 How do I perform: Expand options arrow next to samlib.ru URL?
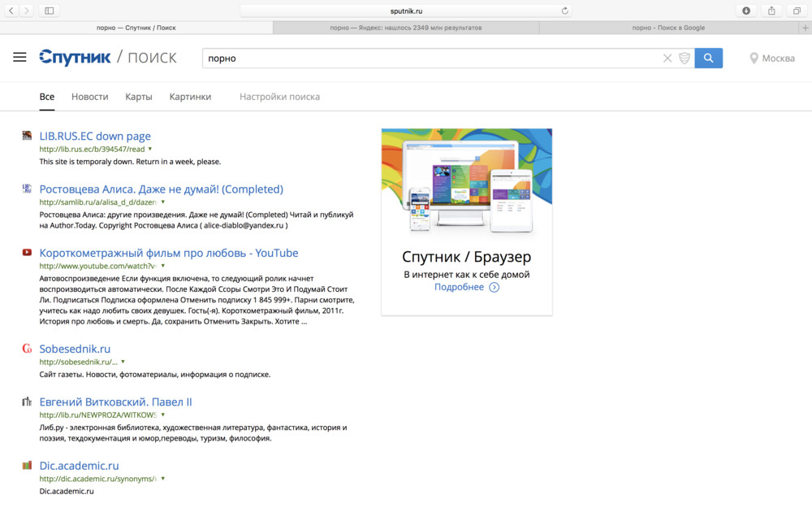click(x=163, y=202)
